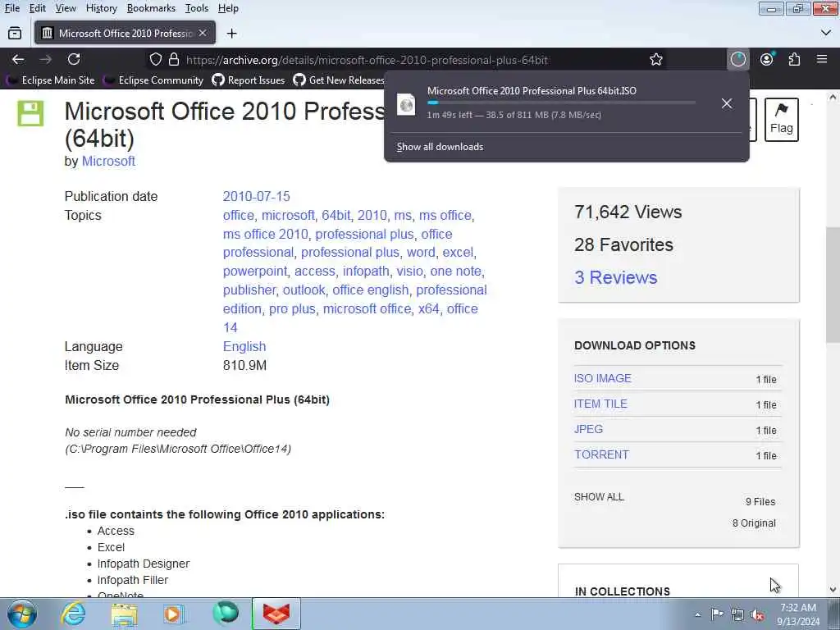Open the Tools menu

point(197,8)
